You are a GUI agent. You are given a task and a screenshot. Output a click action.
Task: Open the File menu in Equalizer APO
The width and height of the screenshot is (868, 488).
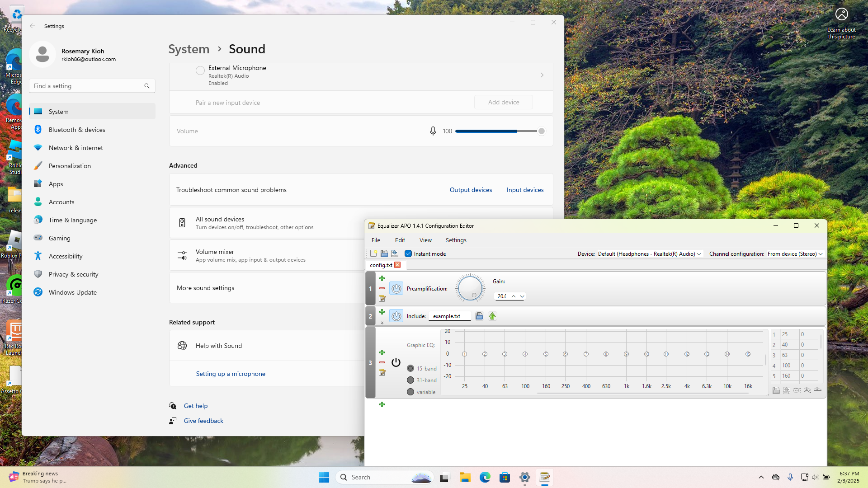(376, 240)
